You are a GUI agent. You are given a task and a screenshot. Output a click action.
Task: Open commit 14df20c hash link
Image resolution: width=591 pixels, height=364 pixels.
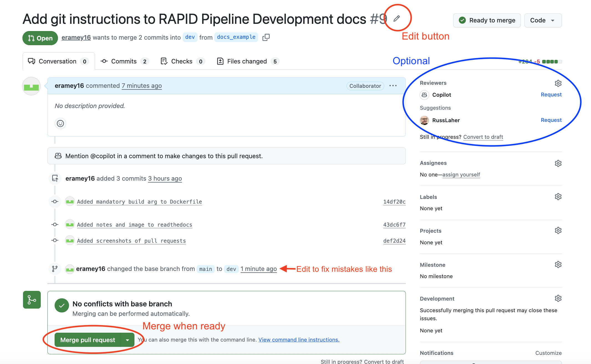[x=394, y=202]
